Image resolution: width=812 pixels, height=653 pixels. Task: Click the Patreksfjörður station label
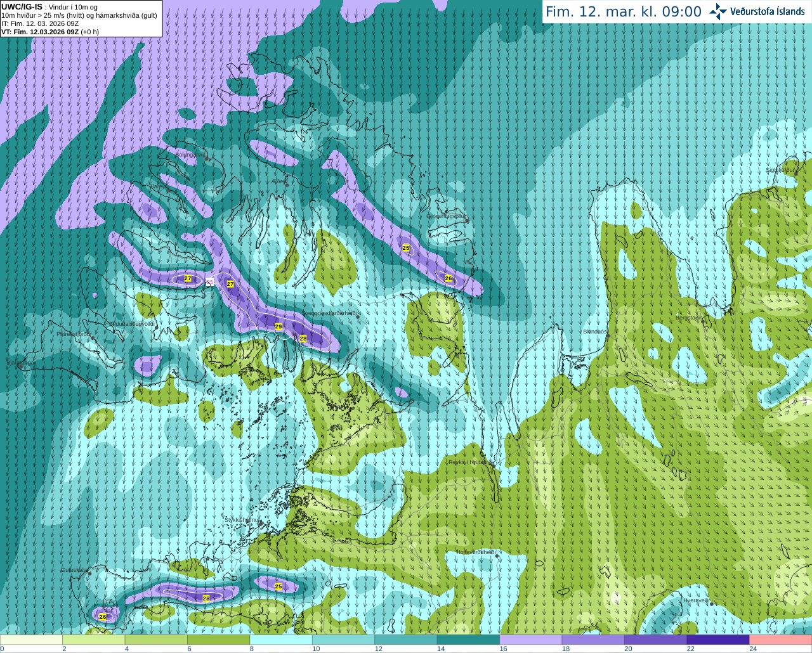pyautogui.click(x=74, y=334)
